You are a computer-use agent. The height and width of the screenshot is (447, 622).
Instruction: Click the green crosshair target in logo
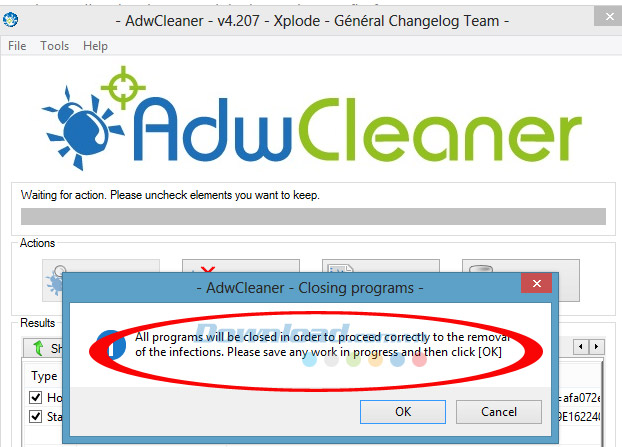click(123, 87)
